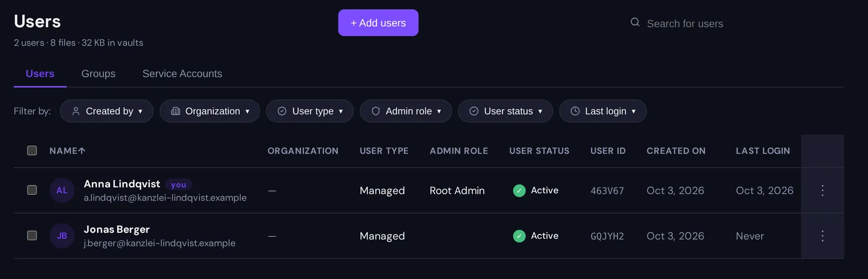Click the Managed type for Jonas Berger
The width and height of the screenshot is (868, 279).
click(382, 236)
